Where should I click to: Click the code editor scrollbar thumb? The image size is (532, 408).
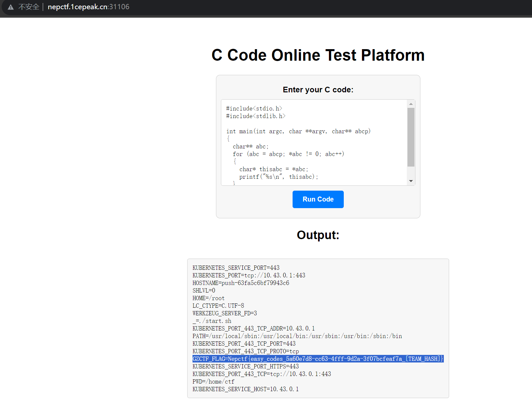411,137
